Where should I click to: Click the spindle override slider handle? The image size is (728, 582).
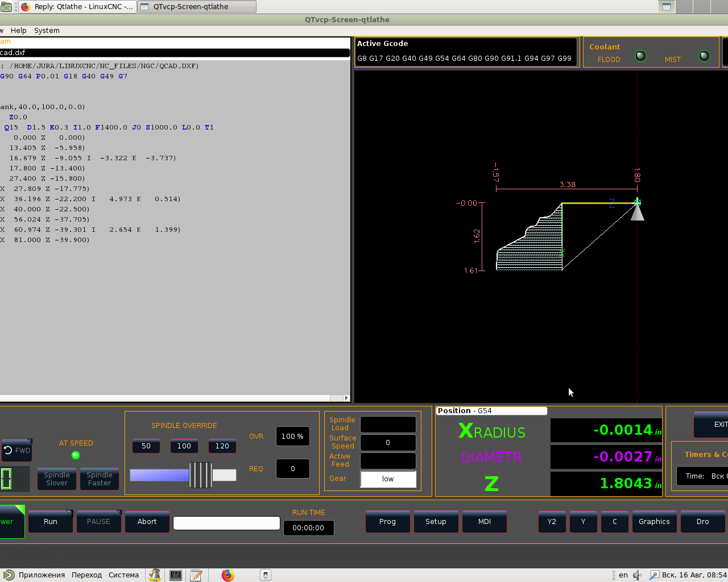tap(200, 475)
